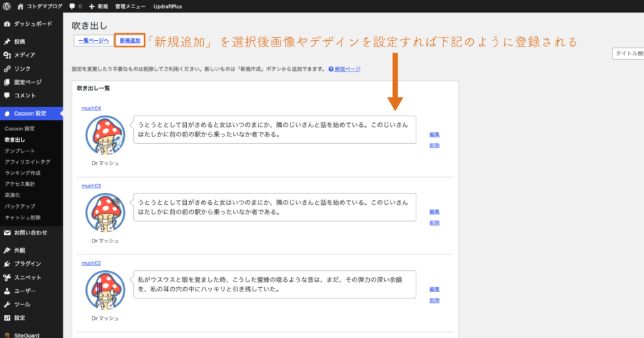Click the mush04 title link
This screenshot has height=338, width=644.
[91, 108]
